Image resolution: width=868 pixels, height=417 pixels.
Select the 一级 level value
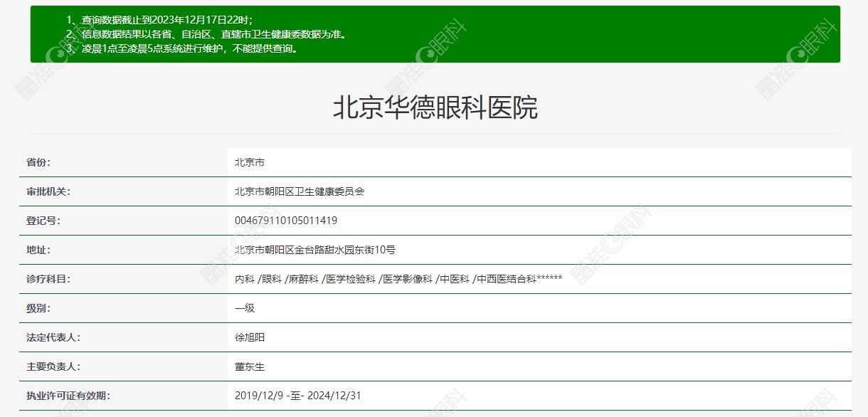[x=245, y=308]
